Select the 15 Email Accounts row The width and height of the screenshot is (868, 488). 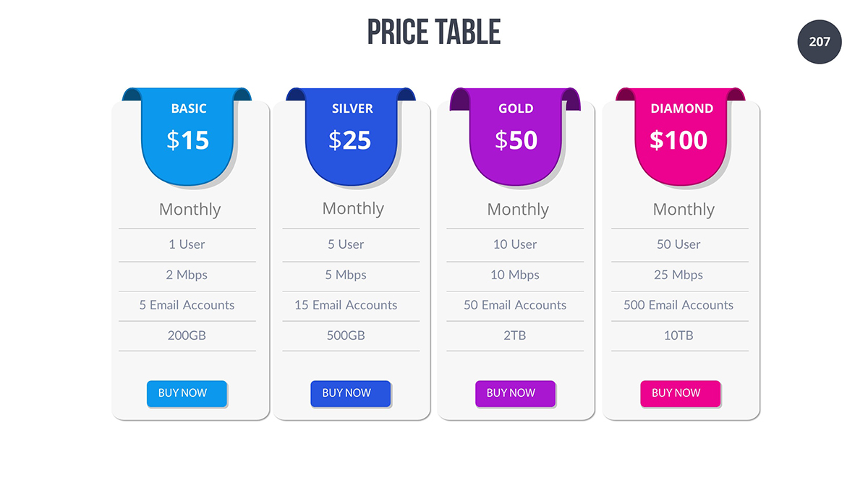(x=346, y=305)
